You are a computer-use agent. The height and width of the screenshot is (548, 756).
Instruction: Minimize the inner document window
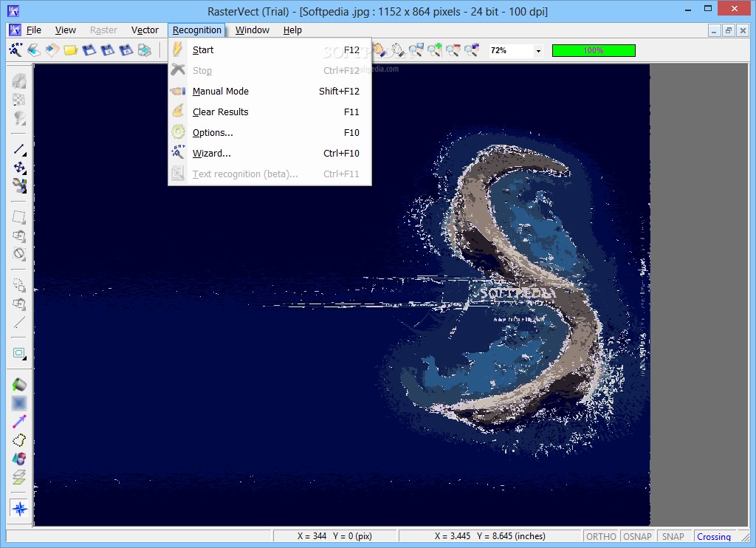click(x=714, y=30)
